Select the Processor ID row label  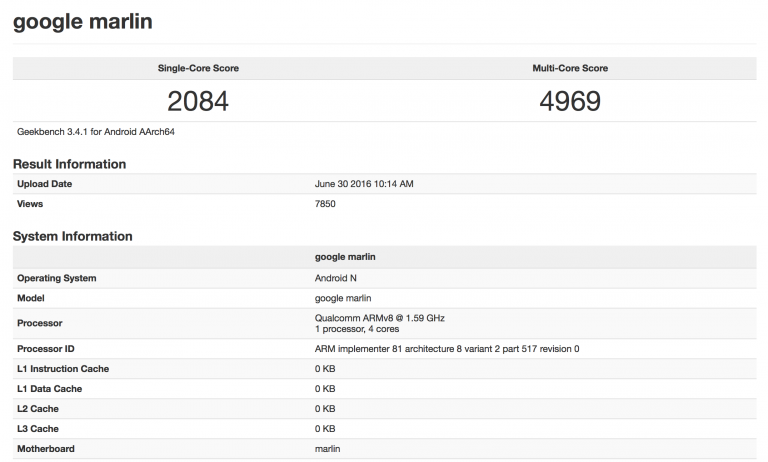46,349
